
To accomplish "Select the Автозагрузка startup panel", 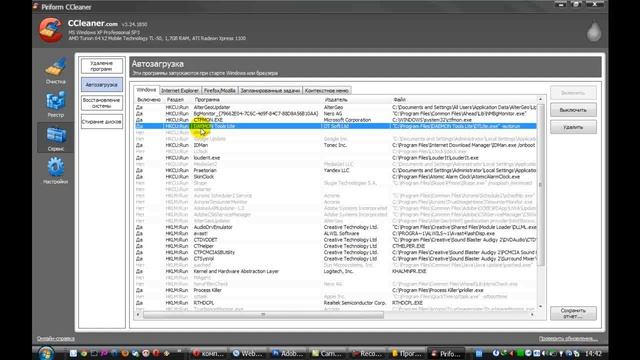I will (x=102, y=85).
